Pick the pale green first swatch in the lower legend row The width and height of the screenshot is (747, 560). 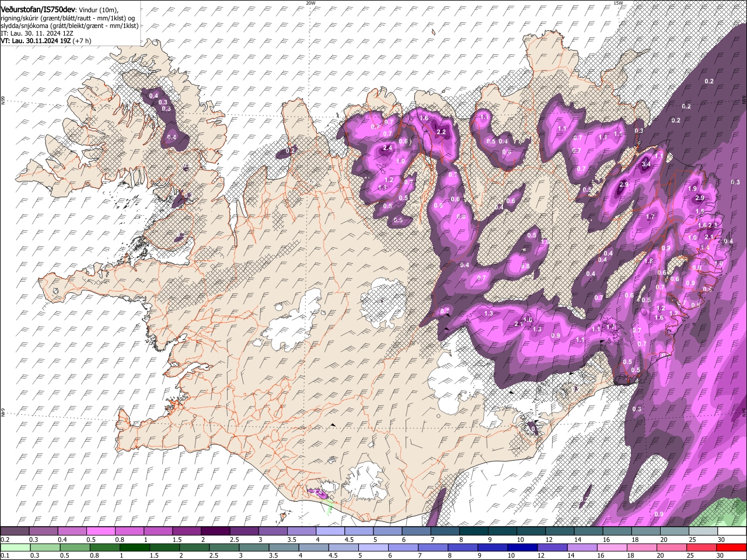click(x=15, y=547)
